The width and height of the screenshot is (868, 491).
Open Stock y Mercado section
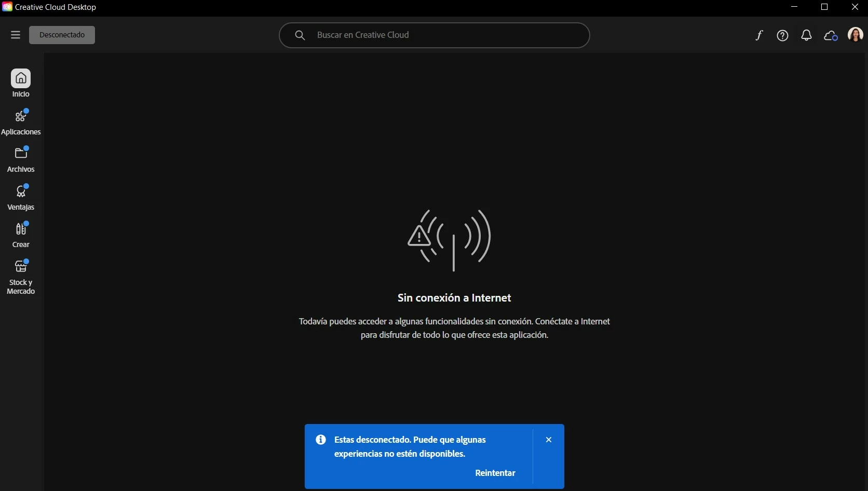coord(21,277)
